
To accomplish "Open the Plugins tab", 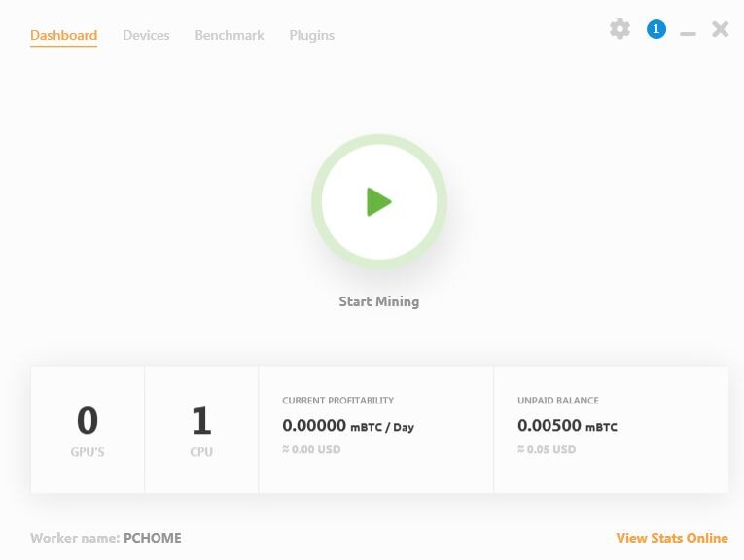I will coord(312,36).
